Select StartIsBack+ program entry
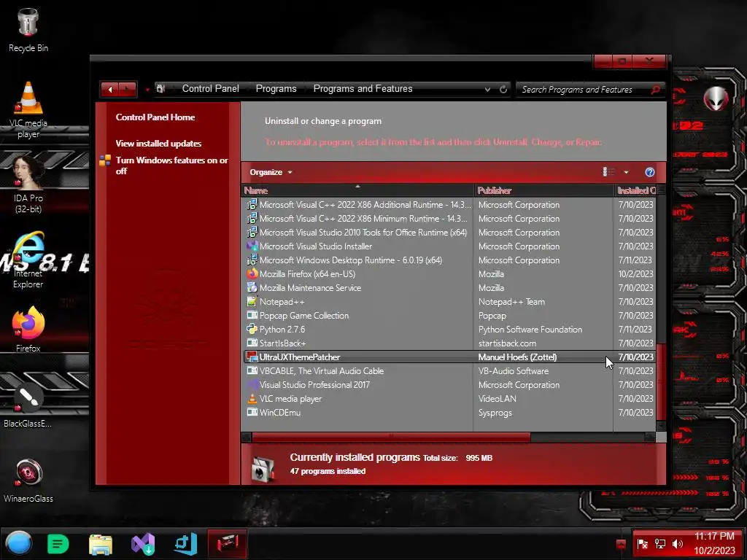Screen dimensions: 747x560 pyautogui.click(x=449, y=343)
